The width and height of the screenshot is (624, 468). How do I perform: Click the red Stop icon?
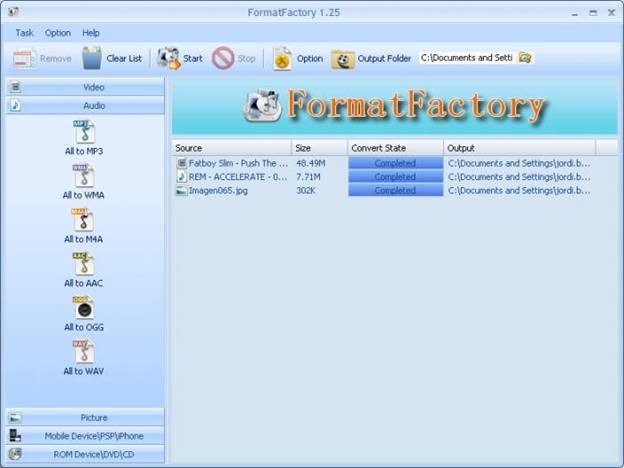(x=223, y=58)
